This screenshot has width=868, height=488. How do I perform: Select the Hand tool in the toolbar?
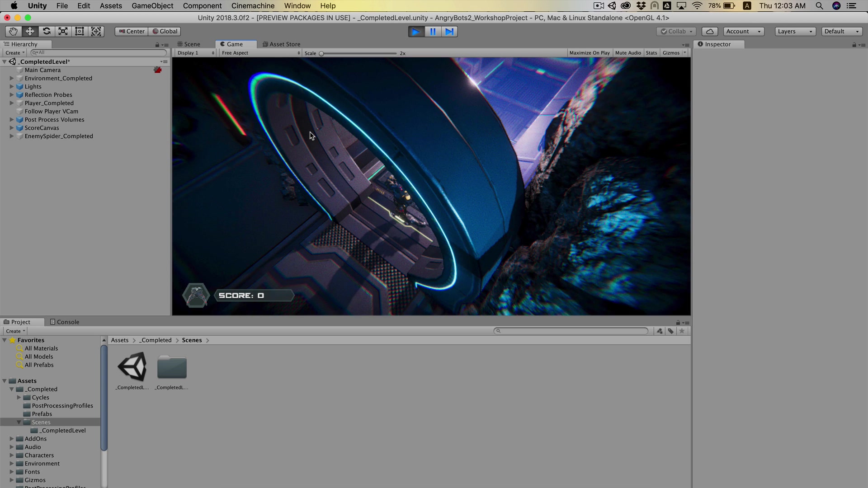pyautogui.click(x=13, y=31)
